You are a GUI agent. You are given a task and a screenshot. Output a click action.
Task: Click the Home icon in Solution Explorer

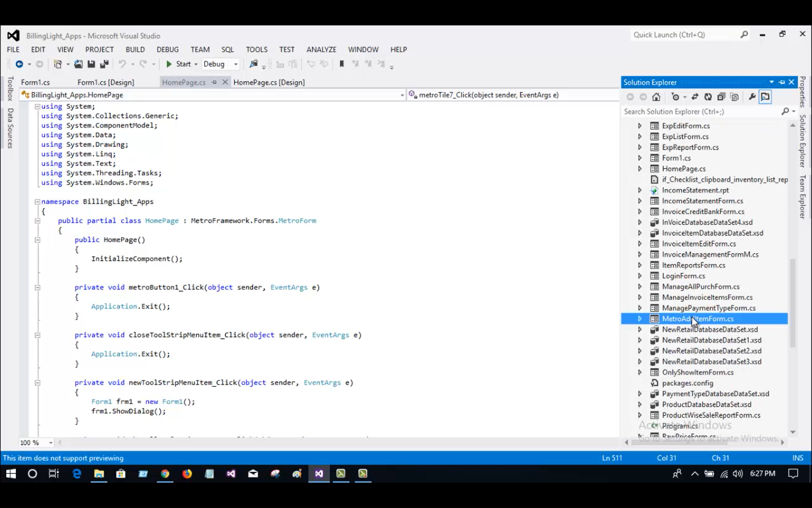click(656, 97)
